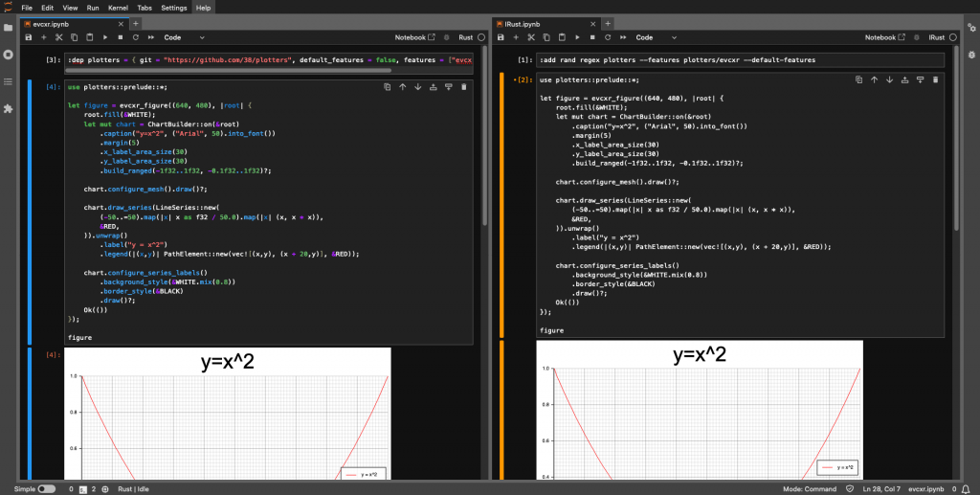Click horizontal scrollbar under cell [3]
980x495 pixels.
pyautogui.click(x=227, y=70)
